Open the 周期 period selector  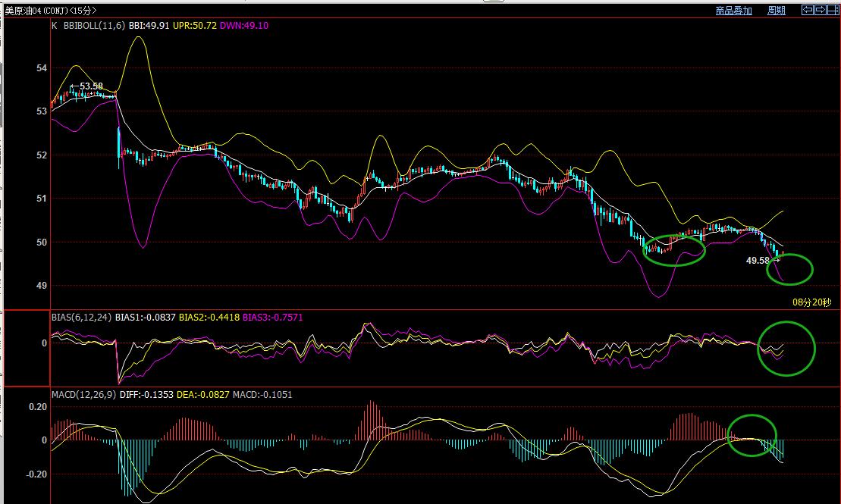[776, 11]
